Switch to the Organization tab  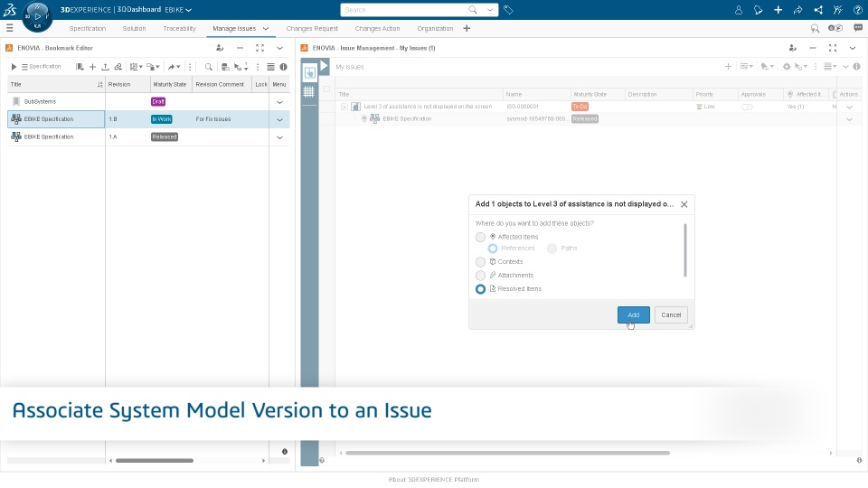point(435,28)
